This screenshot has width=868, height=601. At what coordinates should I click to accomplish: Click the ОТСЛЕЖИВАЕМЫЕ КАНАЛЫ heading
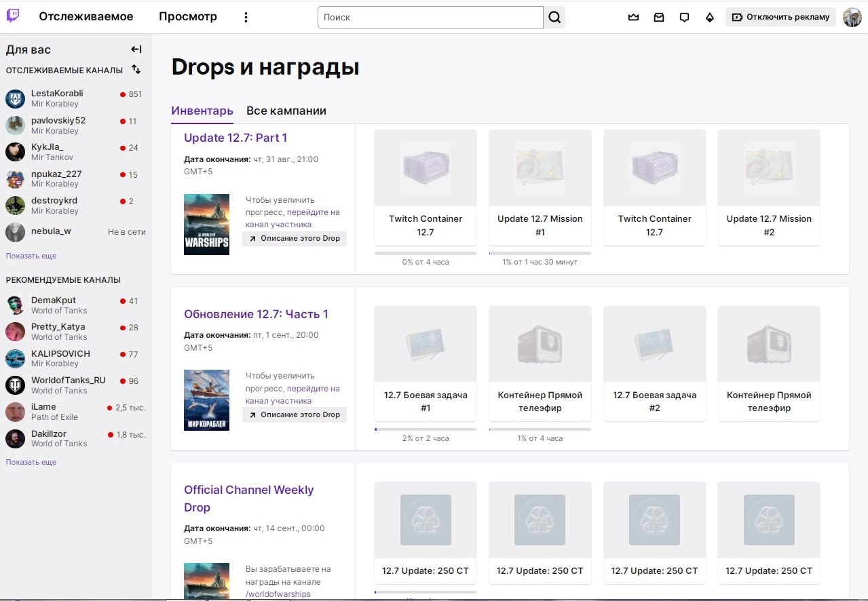point(64,70)
